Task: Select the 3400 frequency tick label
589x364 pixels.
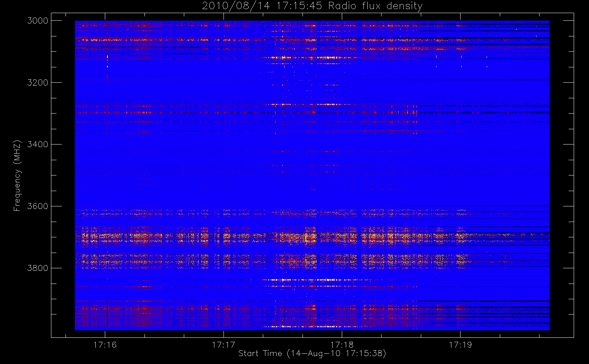Action: [x=38, y=145]
